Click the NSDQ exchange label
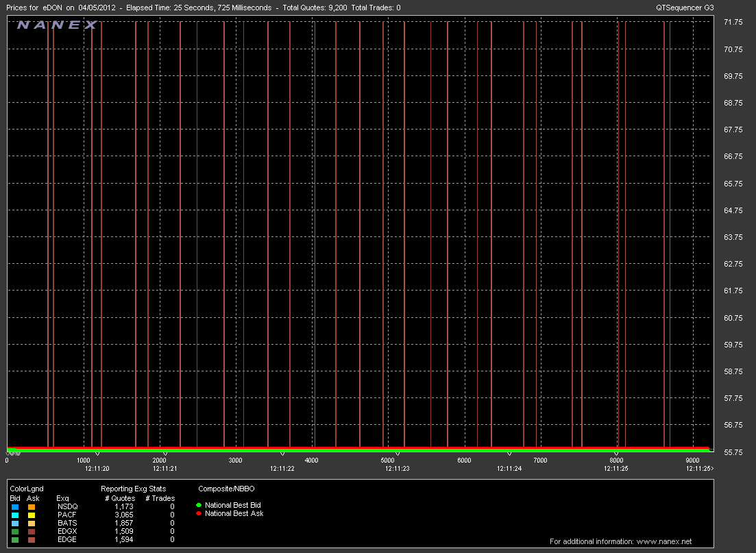Viewport: 756px width, 553px height. (x=67, y=506)
